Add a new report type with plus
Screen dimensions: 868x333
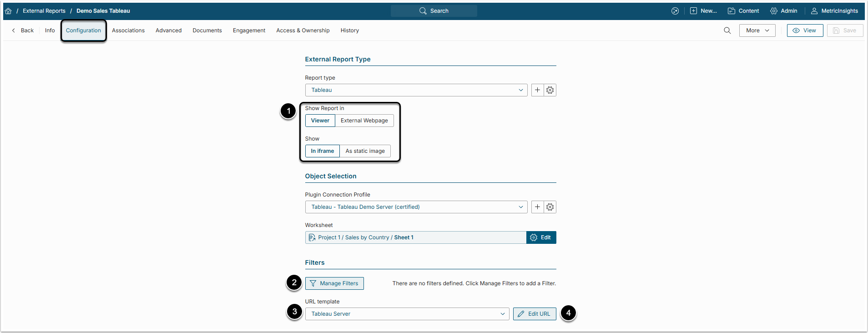pos(538,90)
